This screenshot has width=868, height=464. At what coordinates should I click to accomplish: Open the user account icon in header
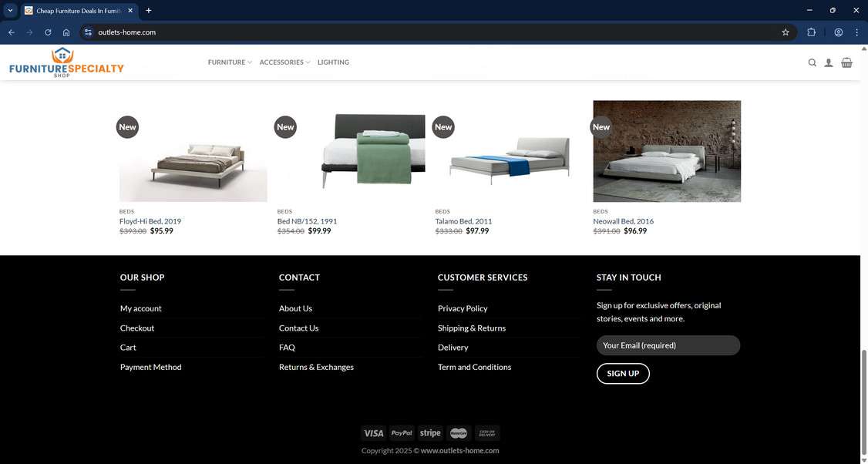pyautogui.click(x=829, y=62)
